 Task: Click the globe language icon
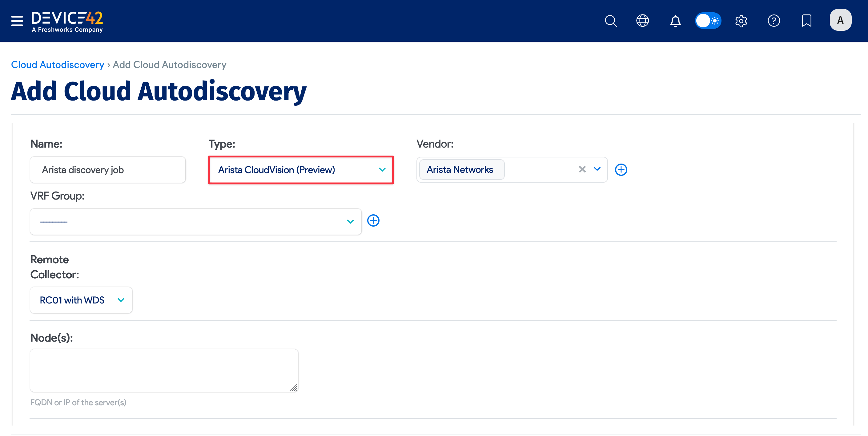click(642, 21)
